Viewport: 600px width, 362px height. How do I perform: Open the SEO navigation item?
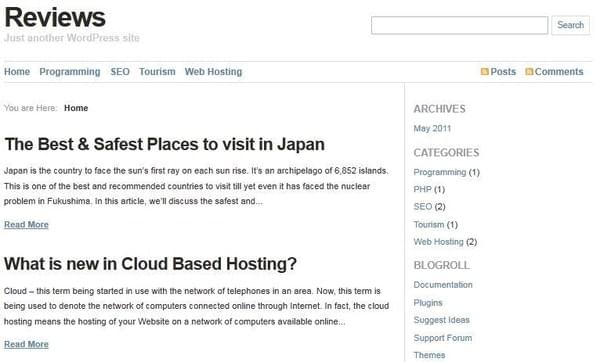coord(120,72)
